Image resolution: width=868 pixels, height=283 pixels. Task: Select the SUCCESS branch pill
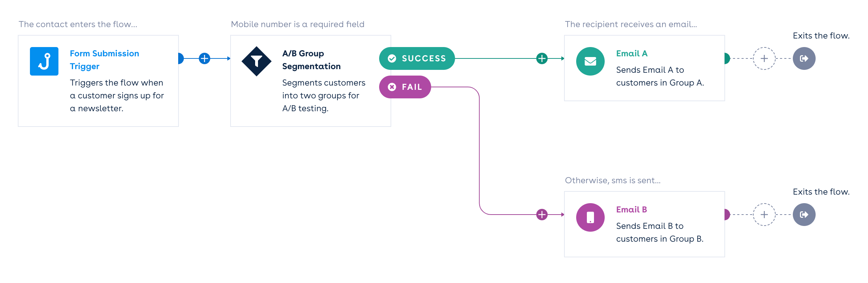tap(417, 58)
